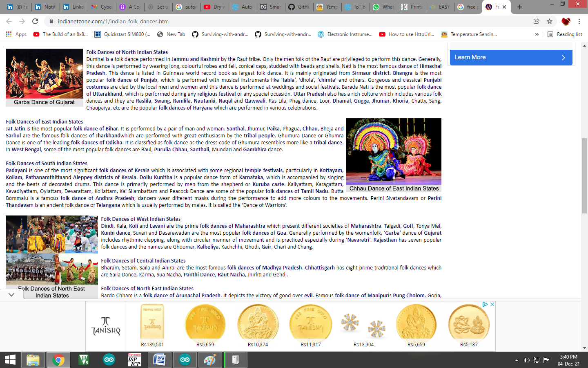Screen dimensions: 588x368
Task: Open Paint from taskbar
Action: pos(209,360)
